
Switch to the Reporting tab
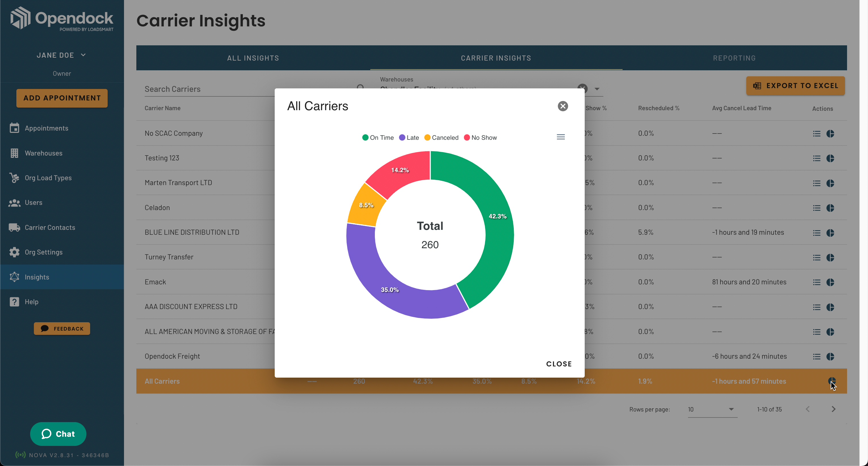pyautogui.click(x=734, y=58)
